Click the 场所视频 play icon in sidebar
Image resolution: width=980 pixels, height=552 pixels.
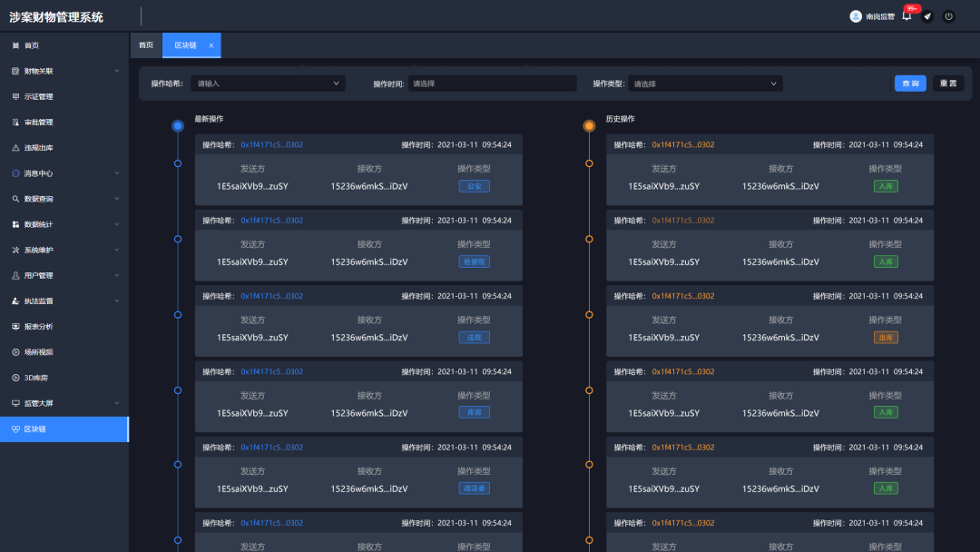pyautogui.click(x=15, y=352)
